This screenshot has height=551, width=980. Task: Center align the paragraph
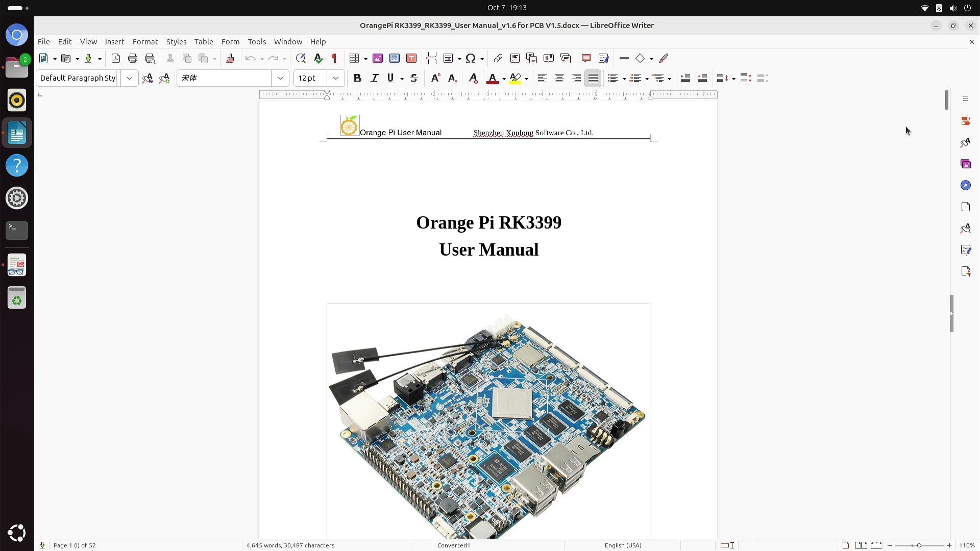coord(559,78)
